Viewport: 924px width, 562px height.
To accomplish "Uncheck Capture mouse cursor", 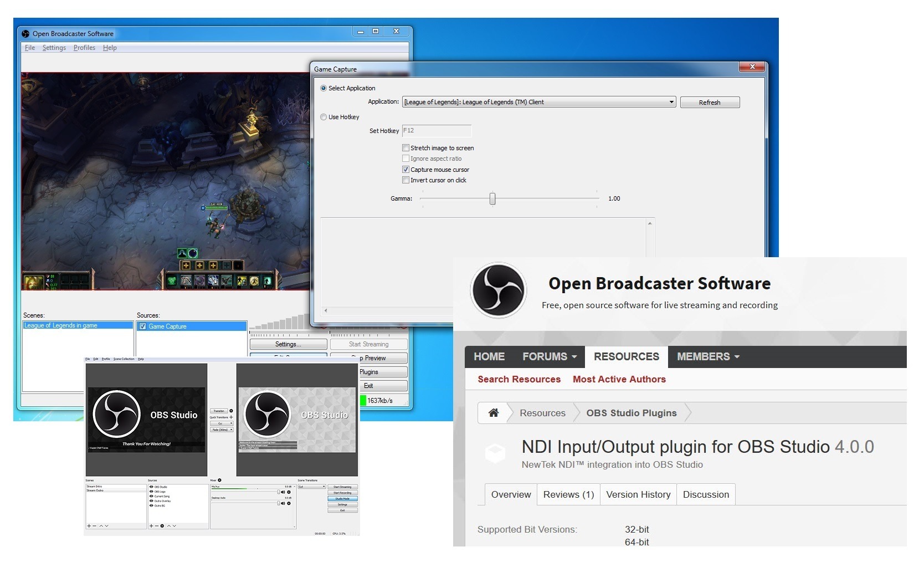I will point(405,170).
